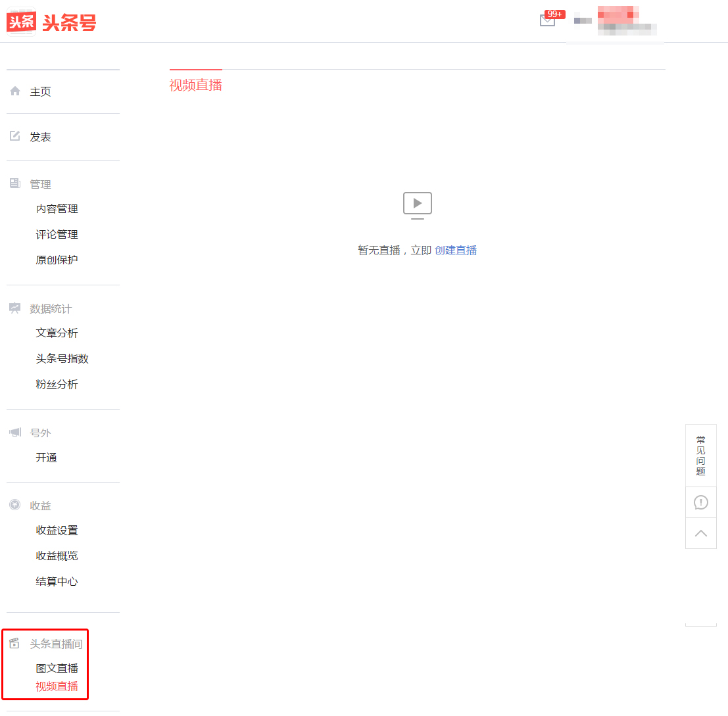Click the 头条直播间 camera icon

click(14, 644)
